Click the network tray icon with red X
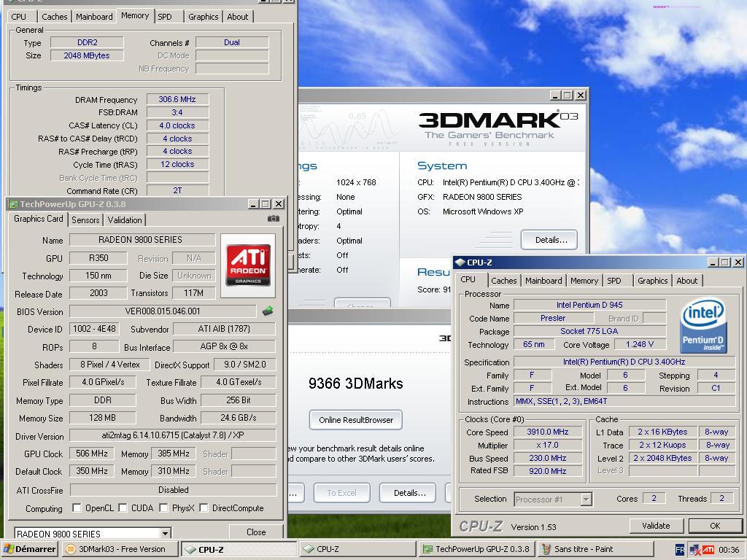747x560 pixels. coord(694,550)
